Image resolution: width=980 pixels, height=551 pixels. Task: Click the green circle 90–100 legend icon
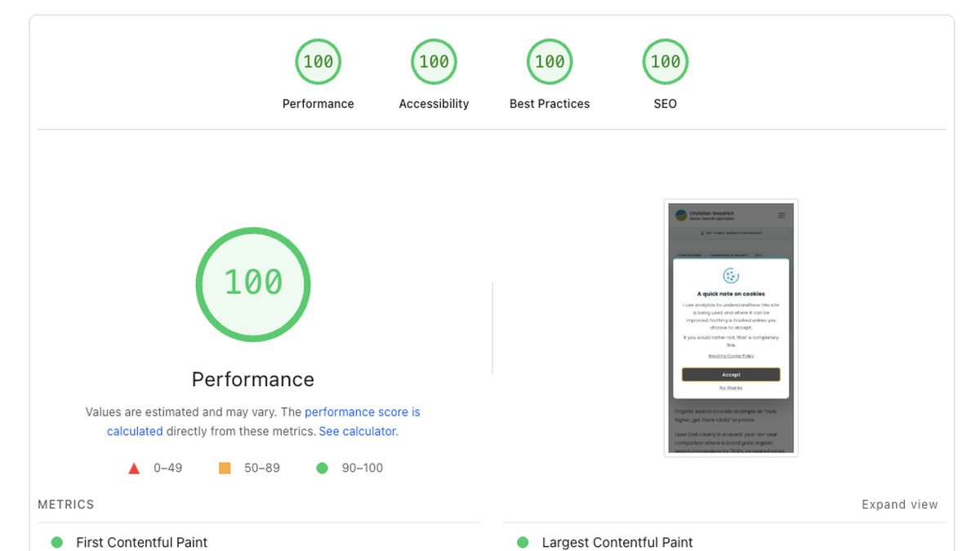pos(322,468)
